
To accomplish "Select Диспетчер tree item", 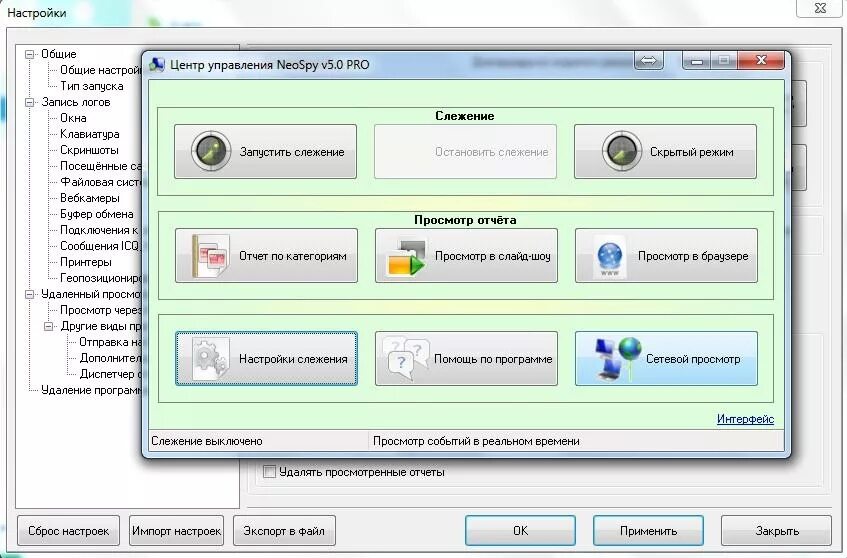I will coord(110,374).
